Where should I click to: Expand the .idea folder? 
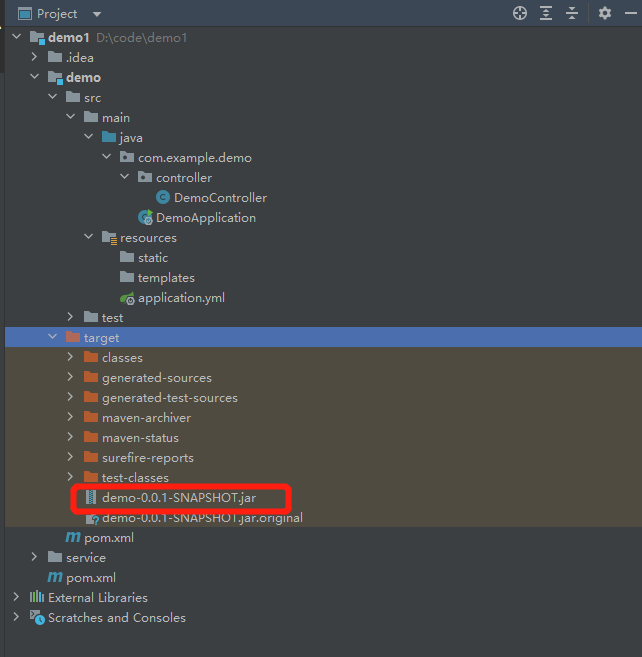coord(34,57)
